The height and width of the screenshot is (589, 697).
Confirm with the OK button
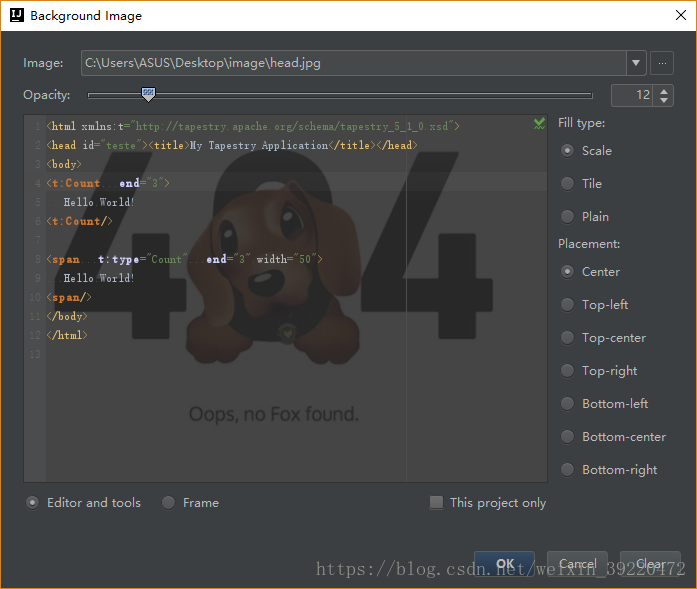[505, 564]
